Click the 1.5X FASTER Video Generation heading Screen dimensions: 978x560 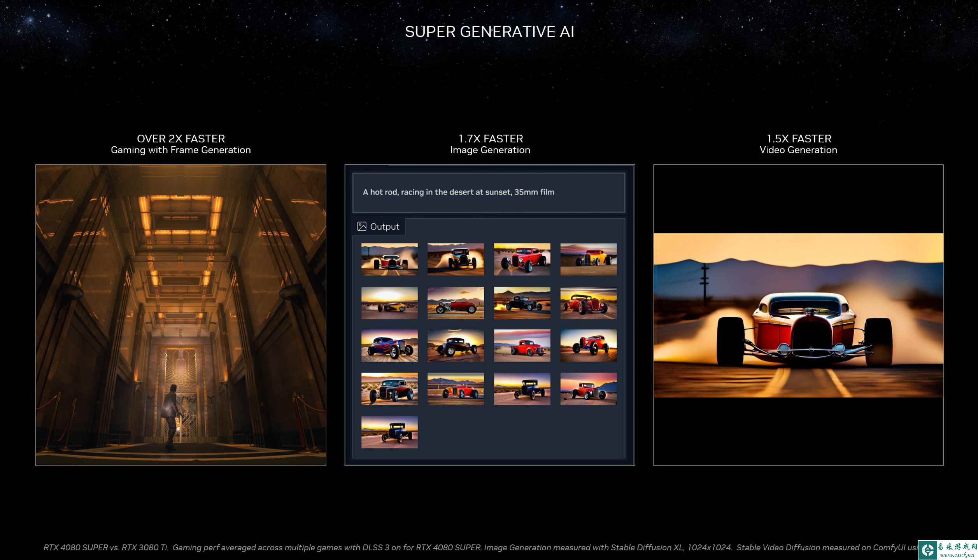click(x=798, y=144)
